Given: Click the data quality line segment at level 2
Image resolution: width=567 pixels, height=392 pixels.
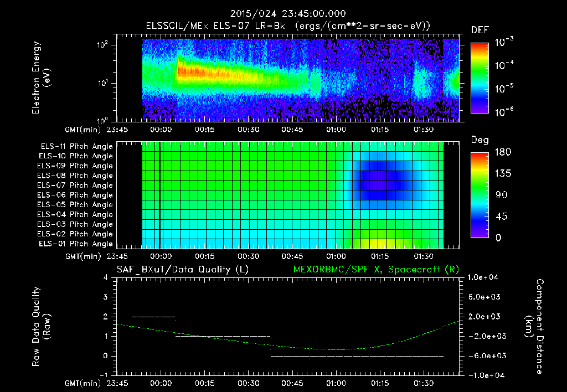Looking at the screenshot, I should pyautogui.click(x=153, y=317).
